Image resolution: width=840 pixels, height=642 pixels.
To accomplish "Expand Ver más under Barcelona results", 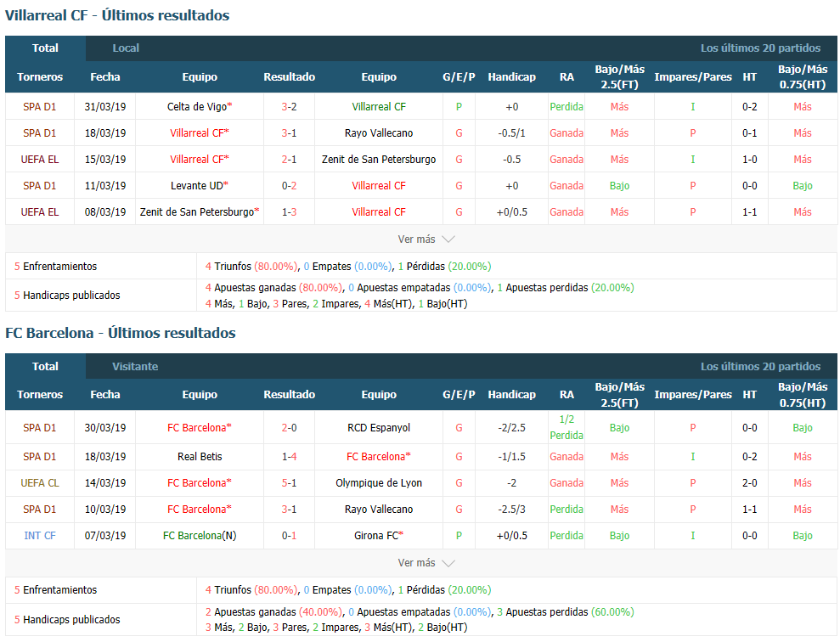I will [426, 563].
